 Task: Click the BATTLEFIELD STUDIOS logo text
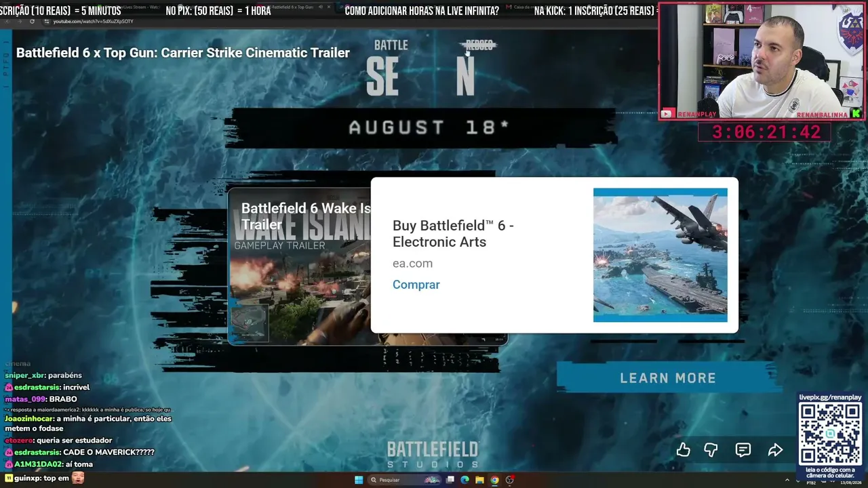pos(433,455)
